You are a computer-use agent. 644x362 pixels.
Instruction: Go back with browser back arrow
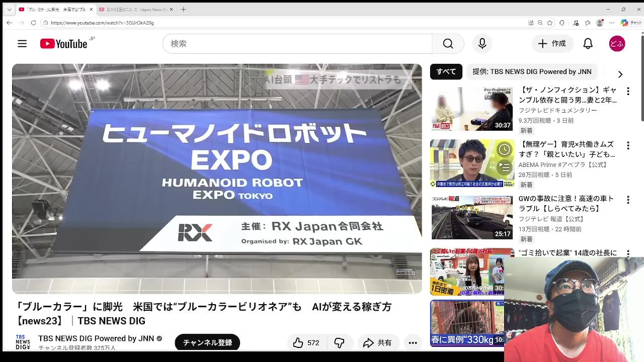point(9,23)
